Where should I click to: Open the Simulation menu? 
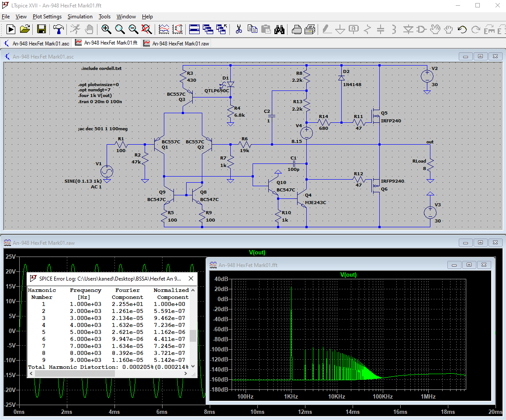coord(80,17)
